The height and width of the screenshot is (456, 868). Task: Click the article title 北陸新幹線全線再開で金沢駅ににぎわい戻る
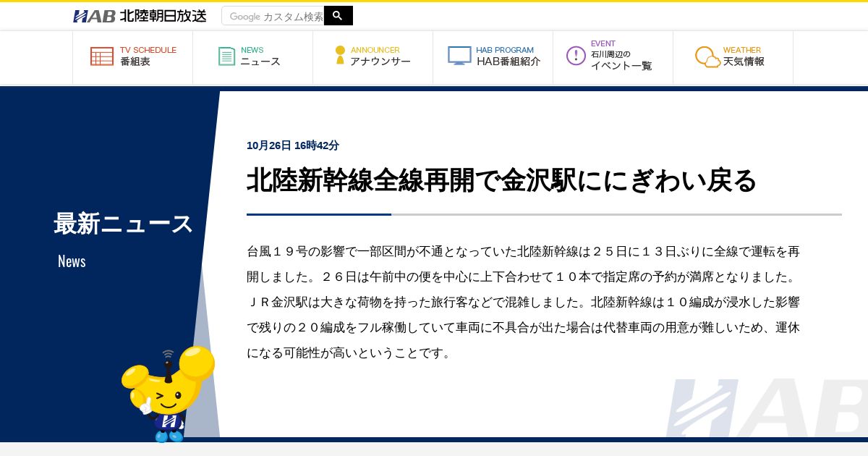[x=501, y=180]
